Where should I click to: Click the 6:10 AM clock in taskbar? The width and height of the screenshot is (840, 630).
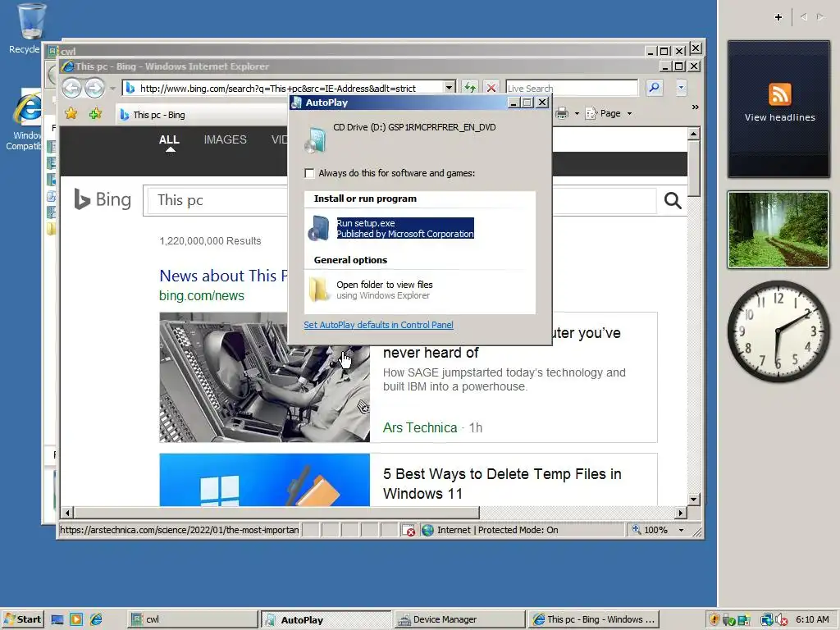pos(812,619)
